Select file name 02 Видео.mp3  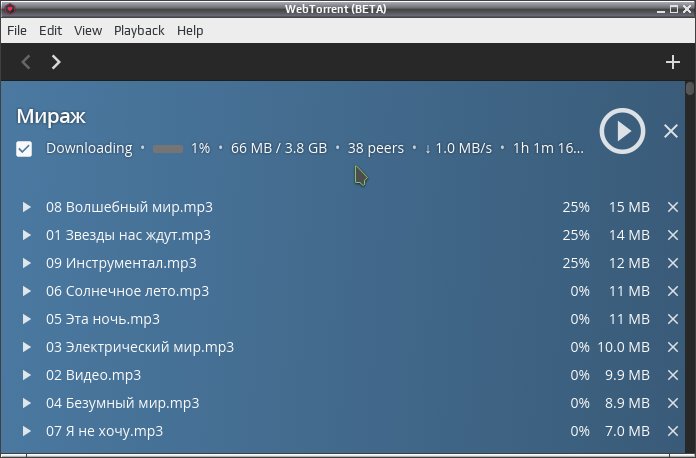click(93, 375)
